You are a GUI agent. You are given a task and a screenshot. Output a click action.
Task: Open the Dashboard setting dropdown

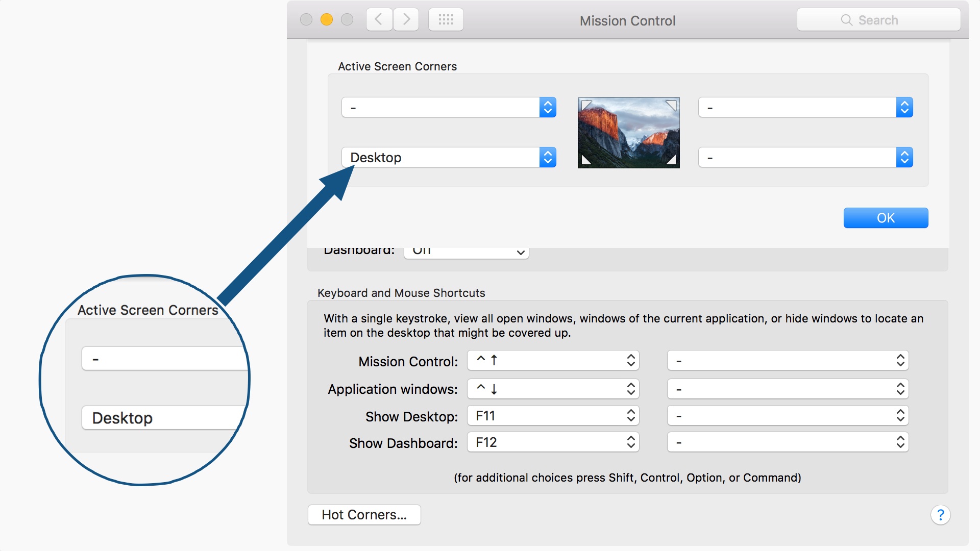point(465,252)
